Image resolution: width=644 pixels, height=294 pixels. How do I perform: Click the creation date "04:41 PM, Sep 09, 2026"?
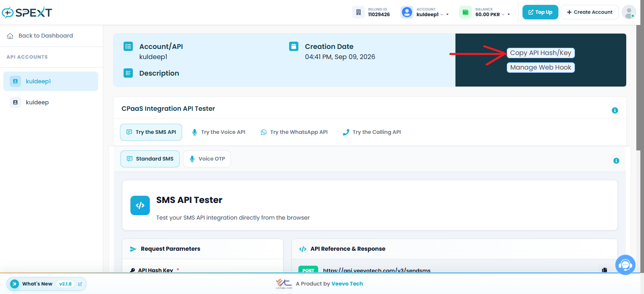click(340, 57)
